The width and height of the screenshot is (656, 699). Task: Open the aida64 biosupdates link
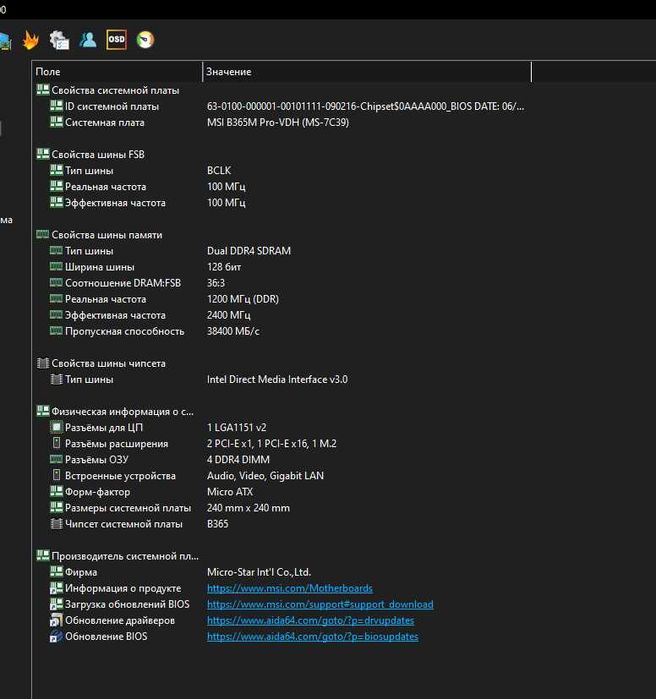tap(312, 637)
